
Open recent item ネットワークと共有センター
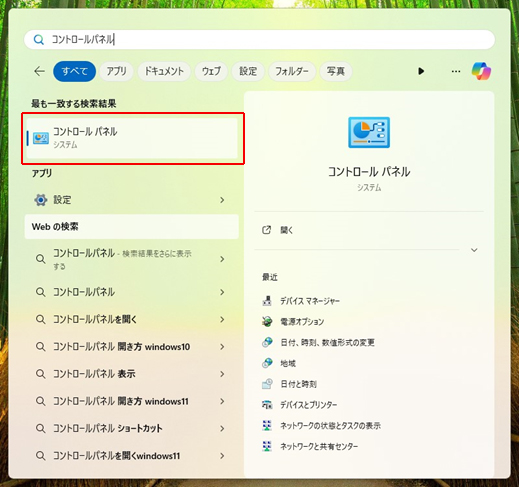[x=319, y=446]
